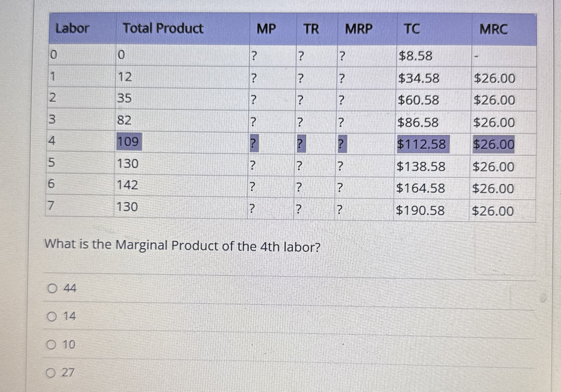
Task: Click the MRC column header
Action: pos(494,28)
